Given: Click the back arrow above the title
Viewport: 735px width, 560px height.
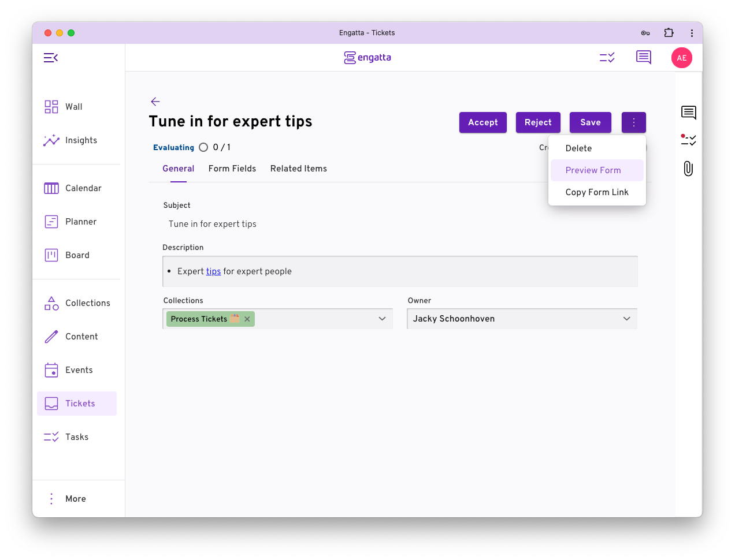Looking at the screenshot, I should [155, 102].
